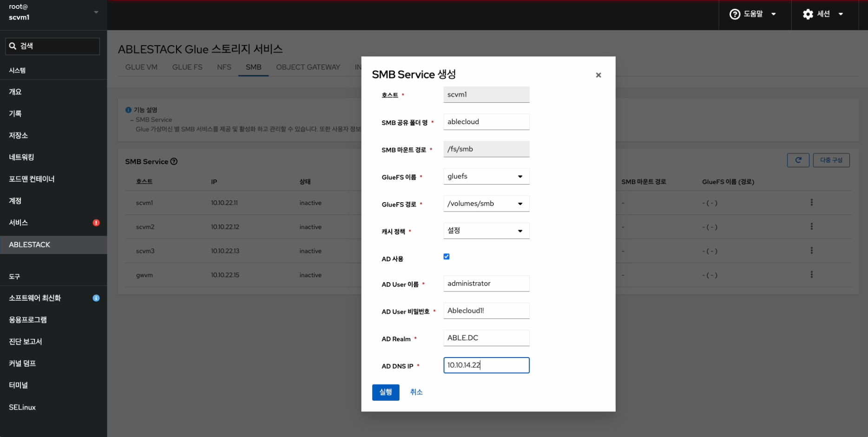
Task: Uncheck the AD 사용 checkbox
Action: 447,257
